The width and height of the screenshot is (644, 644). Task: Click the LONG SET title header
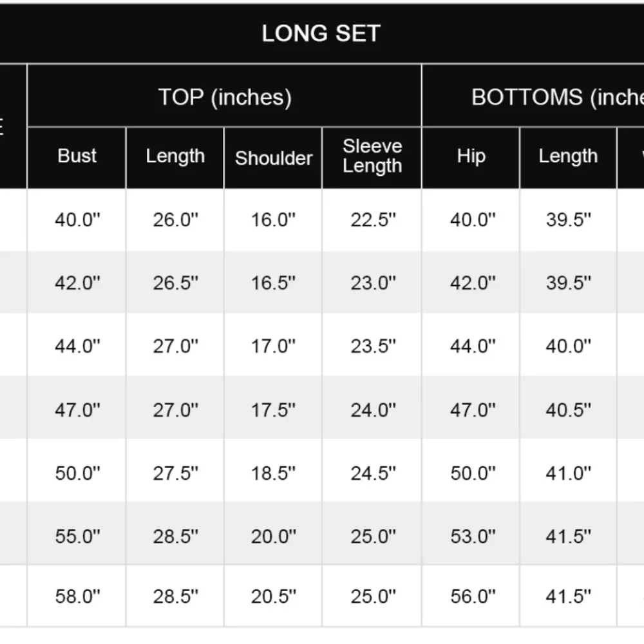321,33
